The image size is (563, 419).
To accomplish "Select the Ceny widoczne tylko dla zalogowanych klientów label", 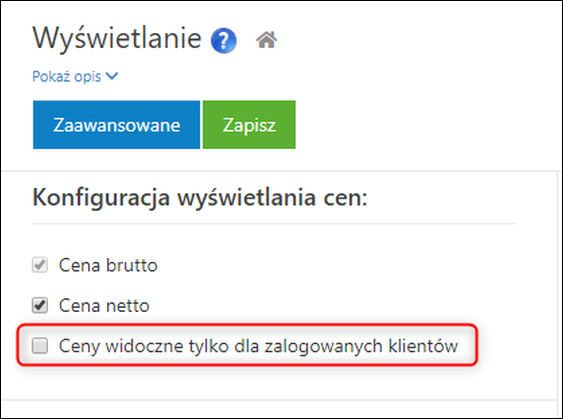I will click(x=259, y=346).
